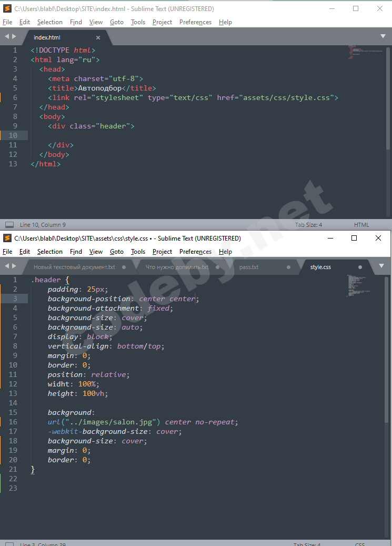Open tab list dropdown in style.css window
The height and width of the screenshot is (546, 392).
pyautogui.click(x=381, y=266)
